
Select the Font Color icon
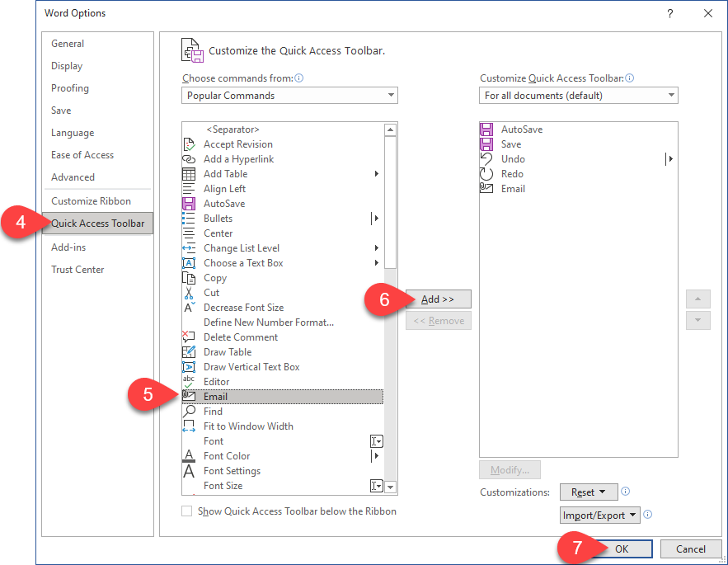point(189,456)
